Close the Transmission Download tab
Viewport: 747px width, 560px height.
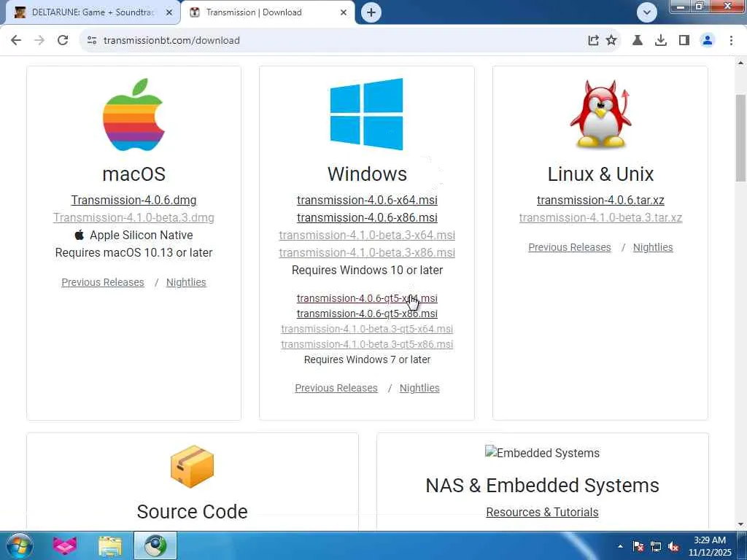click(344, 12)
